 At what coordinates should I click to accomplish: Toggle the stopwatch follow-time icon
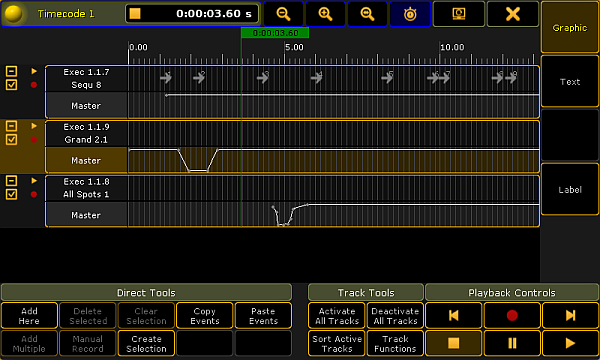(x=410, y=14)
